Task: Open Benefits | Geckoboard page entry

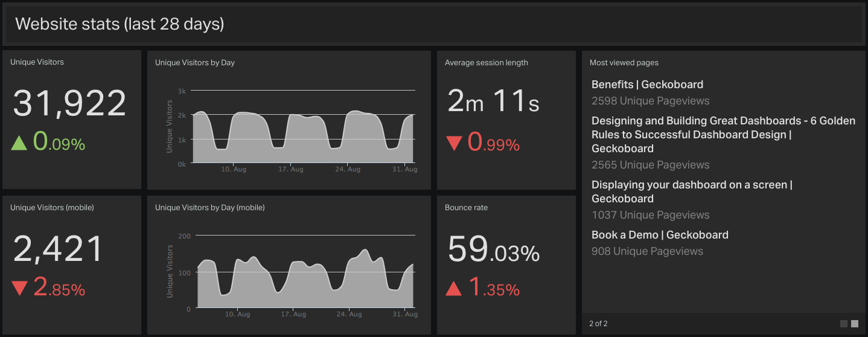Action: (x=647, y=85)
